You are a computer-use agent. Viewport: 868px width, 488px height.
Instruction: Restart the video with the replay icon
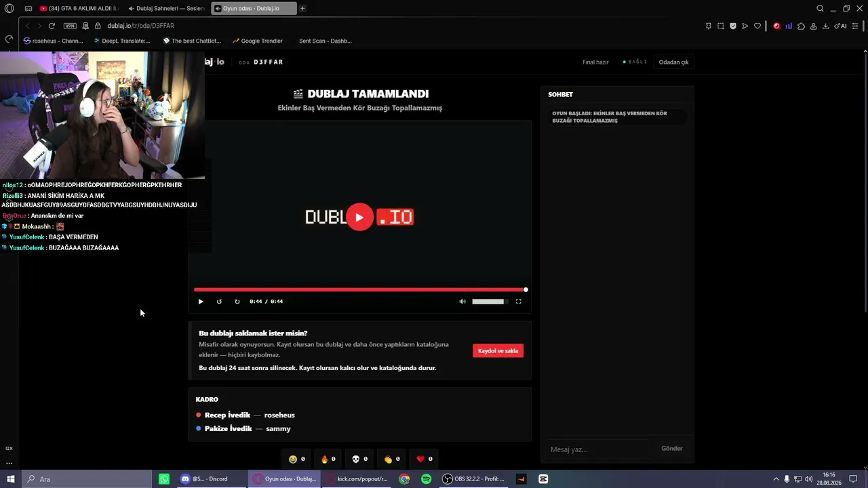219,302
